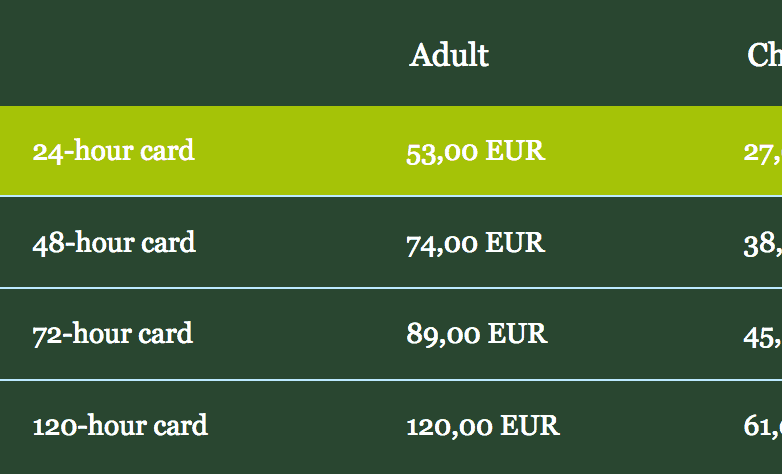Image resolution: width=782 pixels, height=474 pixels.
Task: Click the 120,00 adult price amount
Action: click(x=449, y=426)
